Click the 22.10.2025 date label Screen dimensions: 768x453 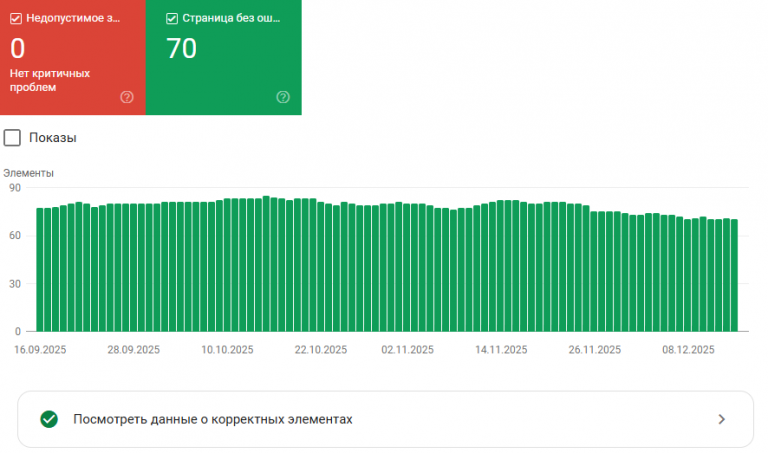(321, 350)
